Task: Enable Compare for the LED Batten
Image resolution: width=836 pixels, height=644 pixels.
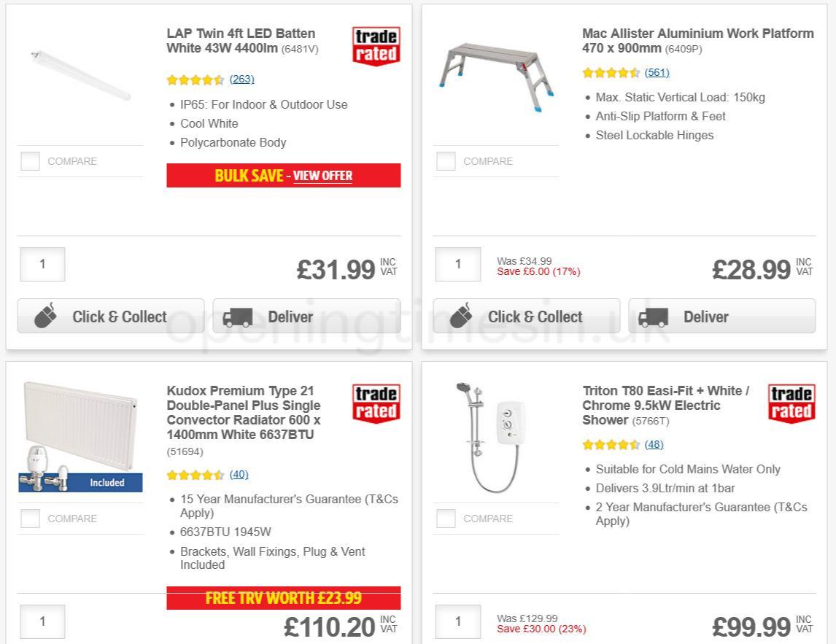Action: click(x=30, y=160)
